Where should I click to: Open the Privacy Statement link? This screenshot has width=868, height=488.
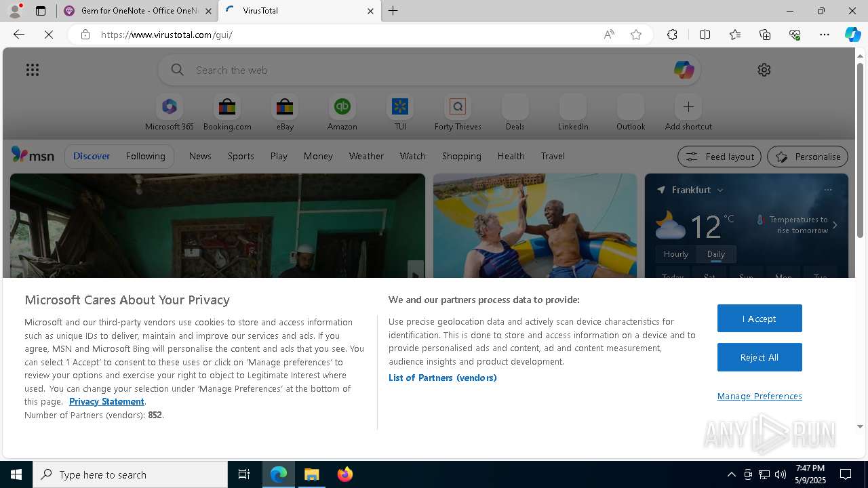click(106, 401)
